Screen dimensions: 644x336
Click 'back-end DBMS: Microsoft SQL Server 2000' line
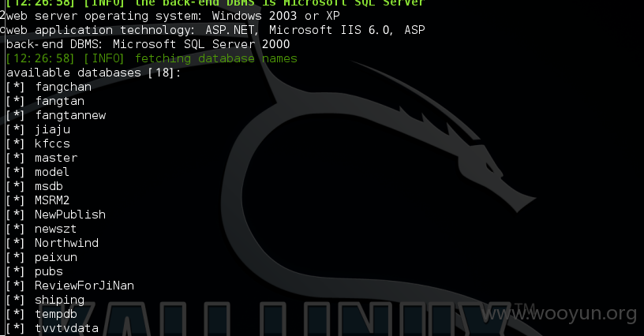[148, 44]
